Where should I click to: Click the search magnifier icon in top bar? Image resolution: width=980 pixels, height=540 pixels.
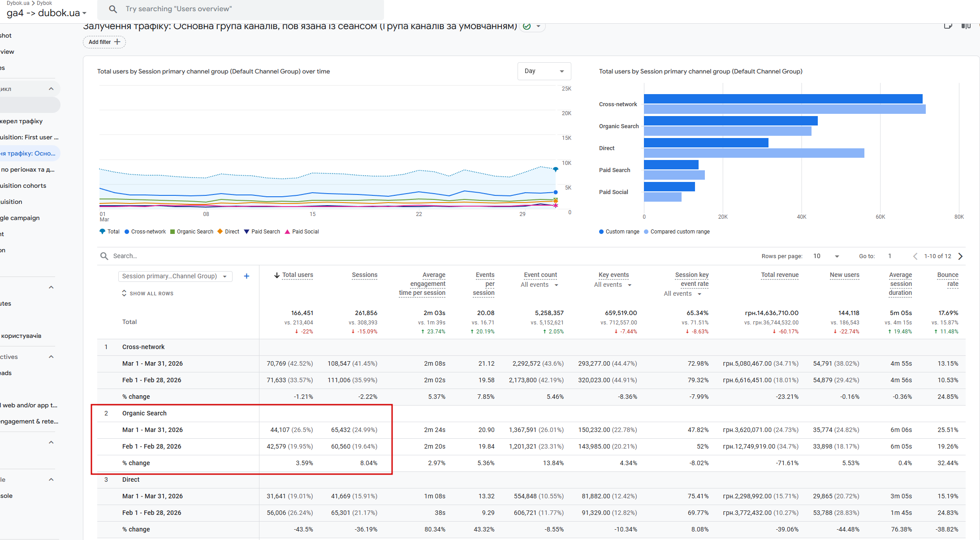(x=113, y=9)
